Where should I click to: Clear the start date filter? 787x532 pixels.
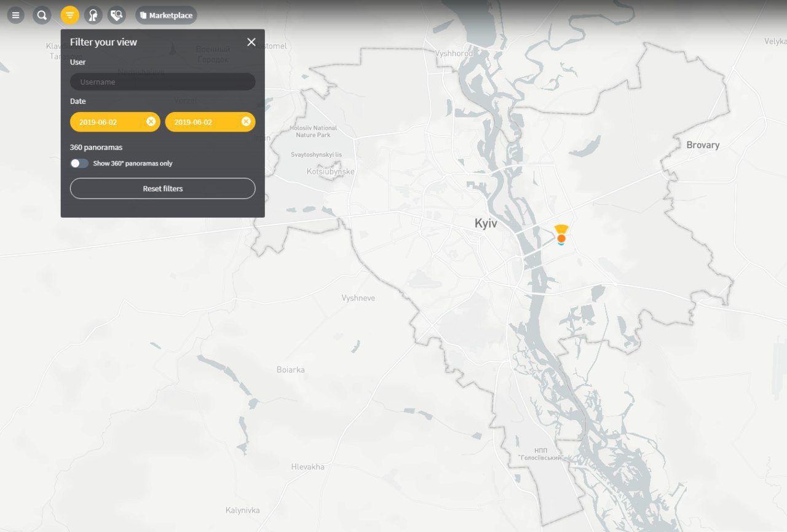click(x=151, y=122)
